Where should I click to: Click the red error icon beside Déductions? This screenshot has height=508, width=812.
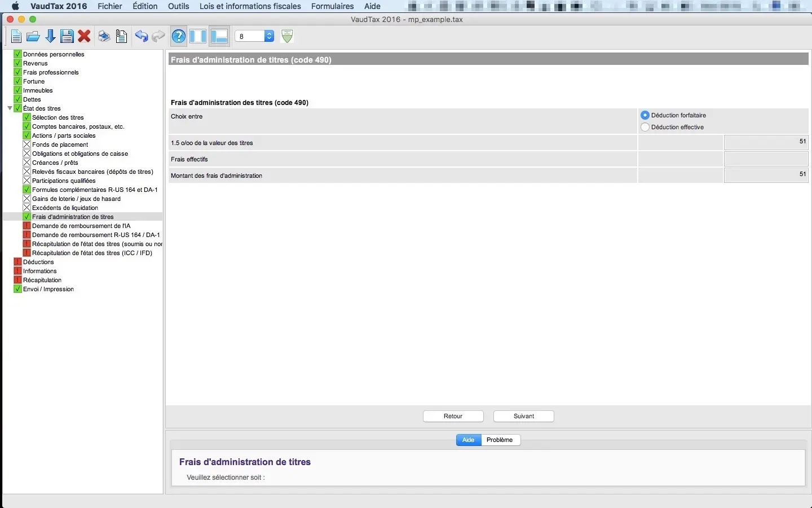[17, 262]
